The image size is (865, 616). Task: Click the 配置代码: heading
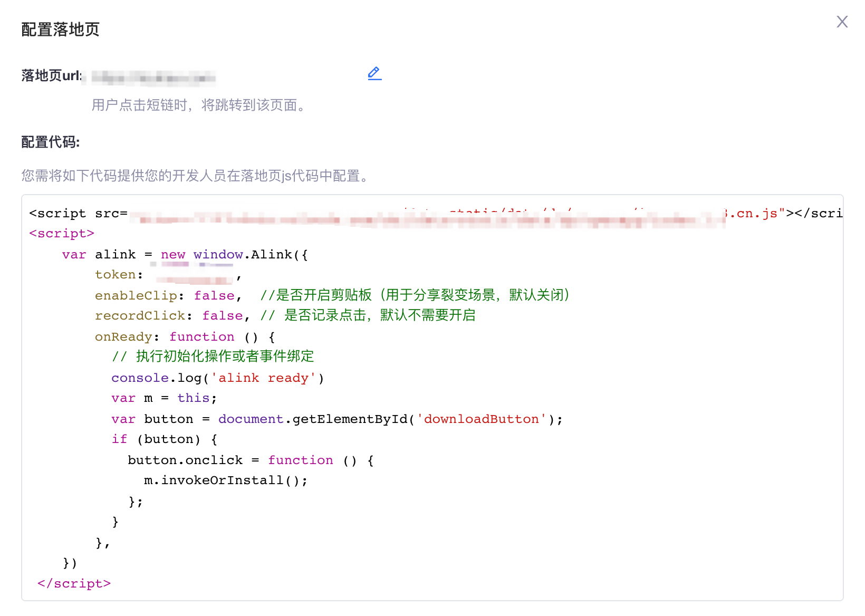point(51,142)
